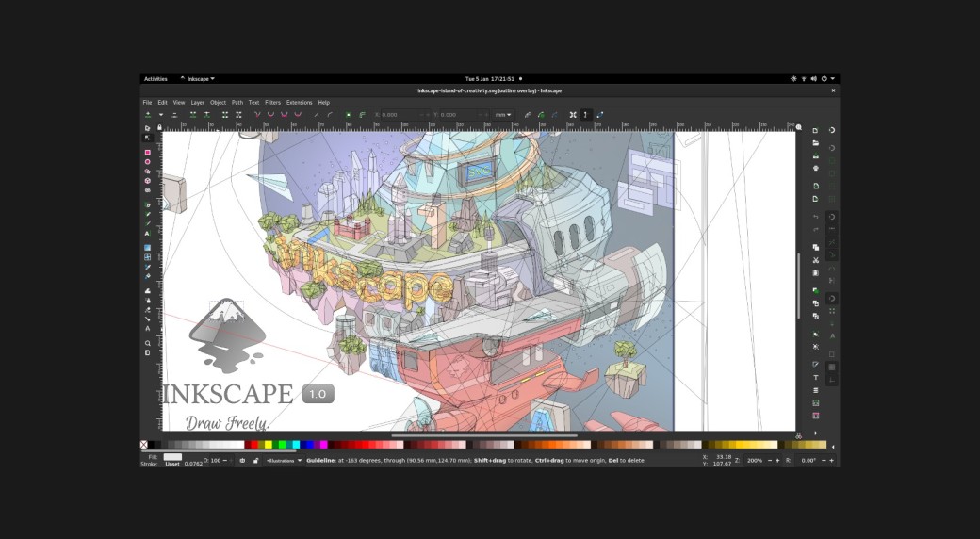Open the color palette menu arrow
This screenshot has height=539, width=980.
pos(832,446)
